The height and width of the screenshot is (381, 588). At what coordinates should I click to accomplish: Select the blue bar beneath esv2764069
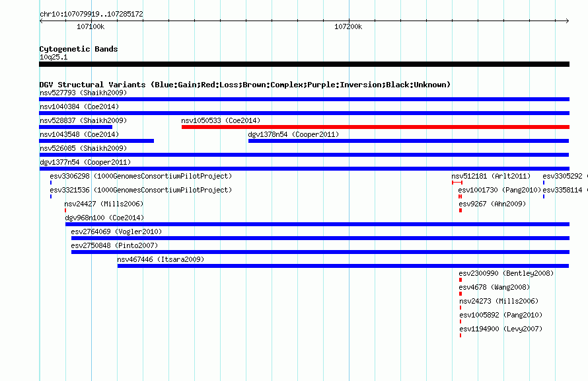(x=320, y=238)
